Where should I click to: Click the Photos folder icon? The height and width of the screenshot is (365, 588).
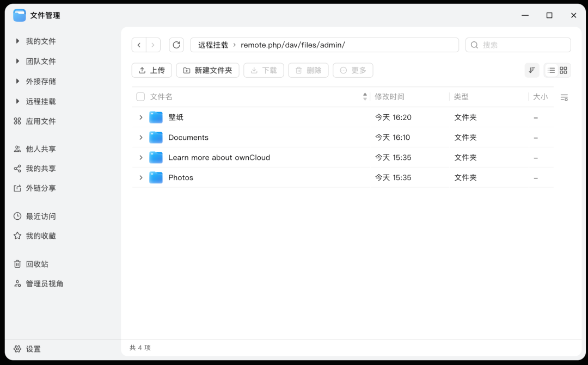(156, 178)
